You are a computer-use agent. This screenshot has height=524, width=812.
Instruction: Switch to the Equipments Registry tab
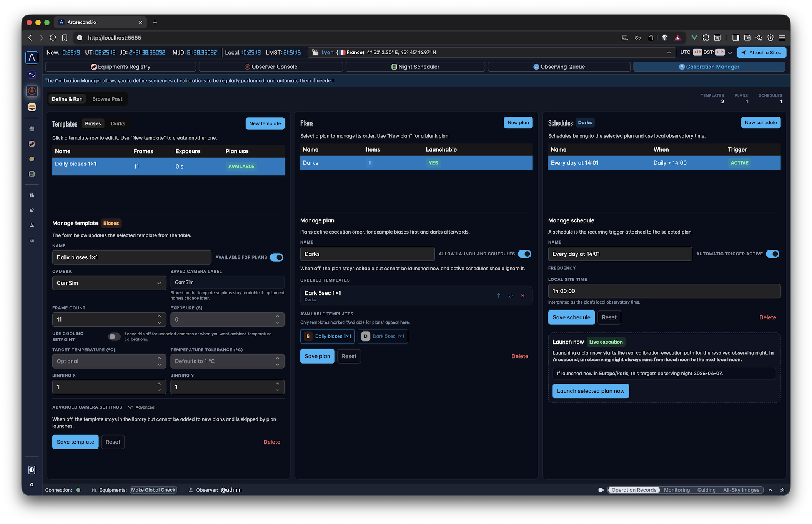tap(120, 67)
